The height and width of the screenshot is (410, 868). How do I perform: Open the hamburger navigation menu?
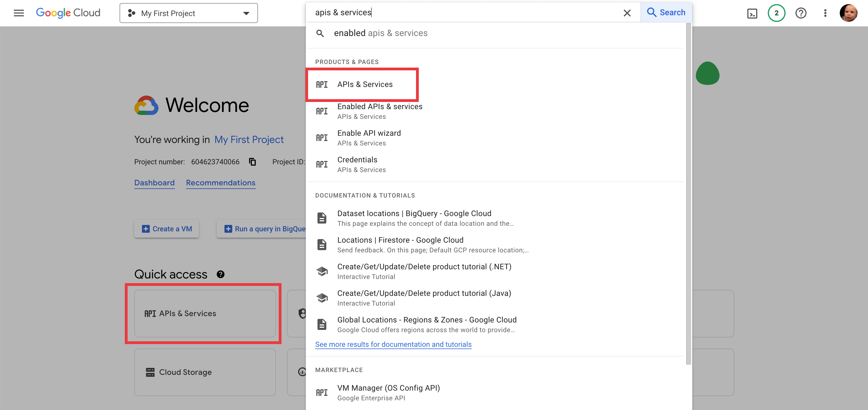19,13
